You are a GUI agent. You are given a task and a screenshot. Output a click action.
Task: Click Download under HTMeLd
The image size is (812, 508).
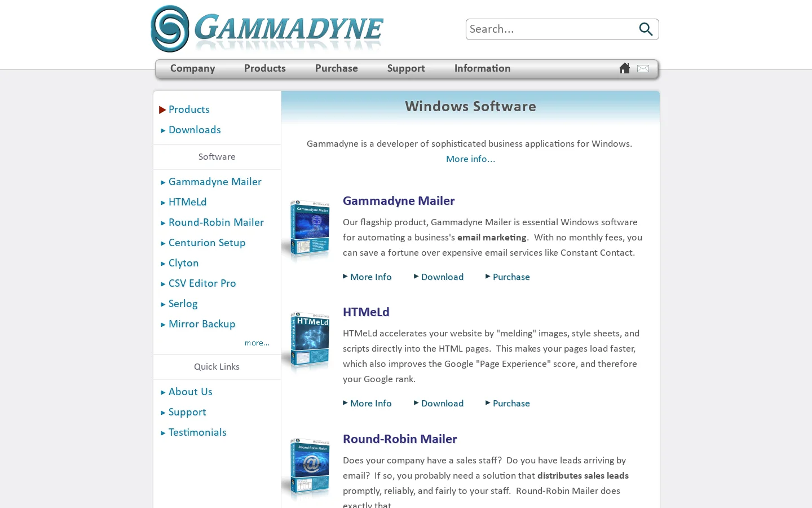[x=442, y=404]
